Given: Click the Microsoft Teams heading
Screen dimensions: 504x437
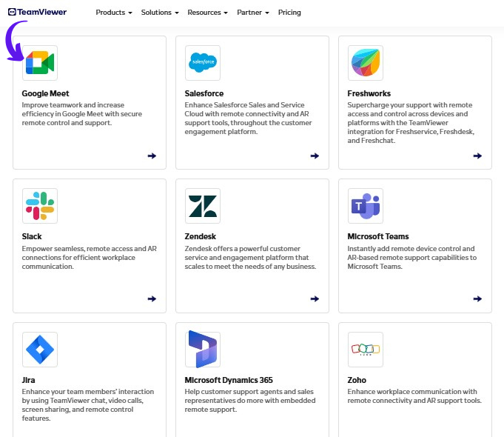Looking at the screenshot, I should (x=378, y=236).
